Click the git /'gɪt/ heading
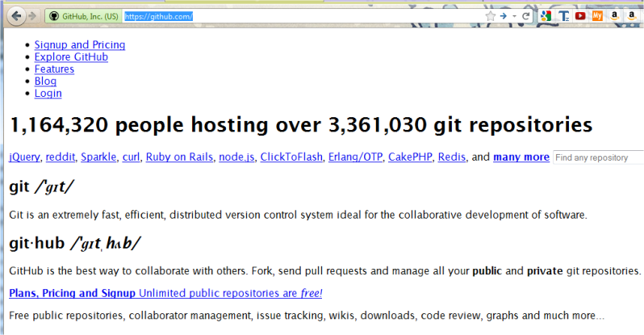The width and height of the screenshot is (644, 335). point(41,187)
